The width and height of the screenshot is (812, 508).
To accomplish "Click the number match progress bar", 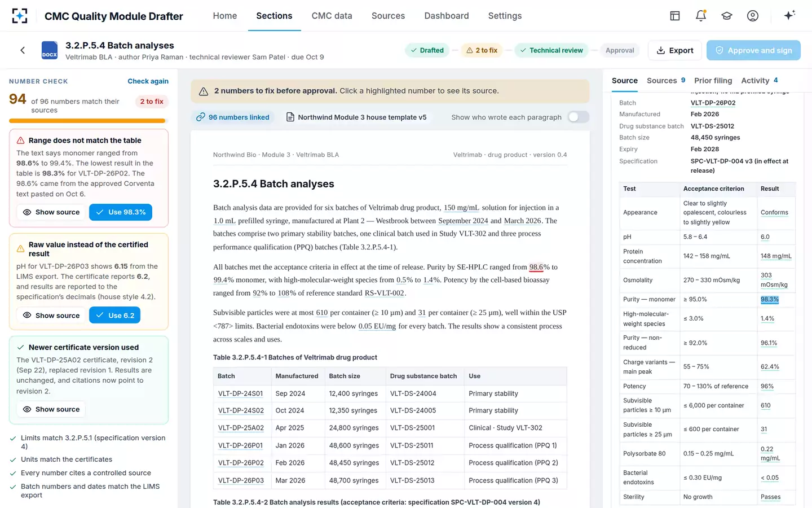I will pos(89,121).
